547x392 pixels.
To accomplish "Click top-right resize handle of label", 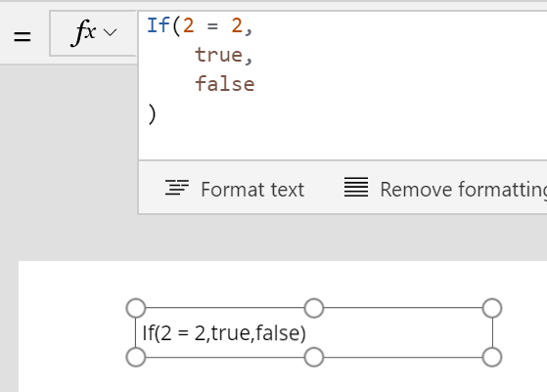I will point(492,308).
